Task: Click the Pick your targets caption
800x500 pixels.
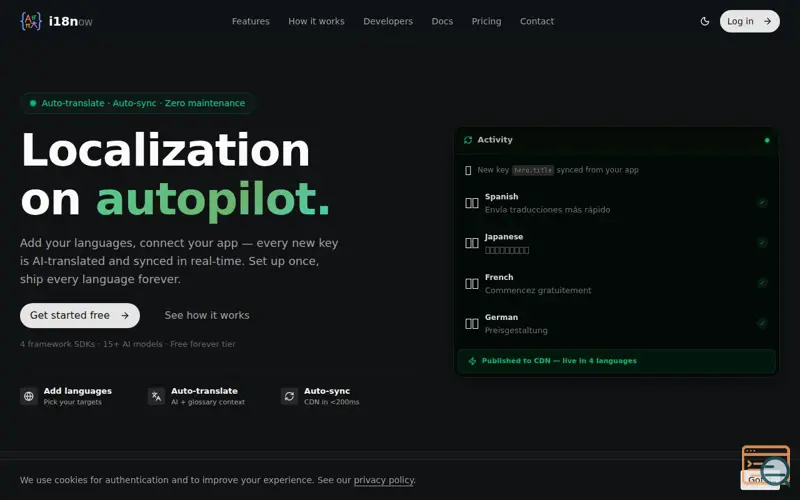Action: tap(72, 402)
